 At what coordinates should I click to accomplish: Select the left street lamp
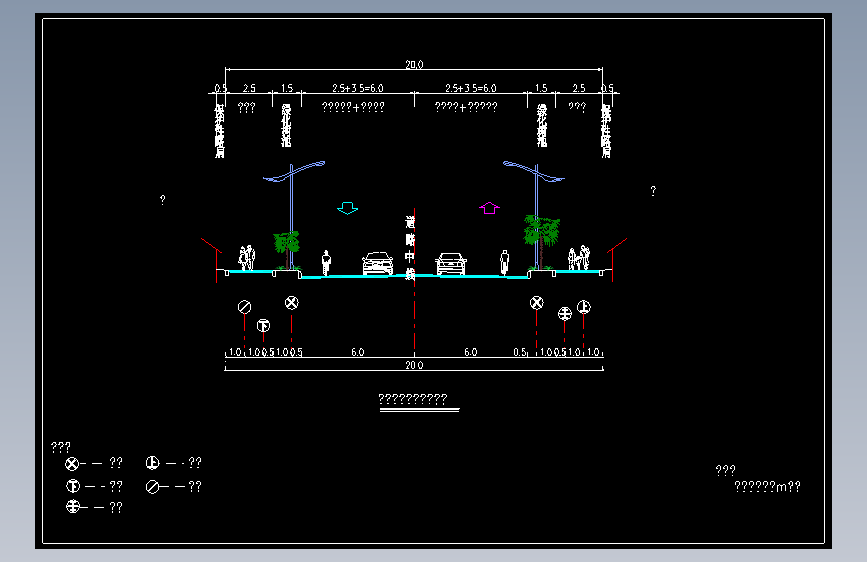[x=293, y=215]
